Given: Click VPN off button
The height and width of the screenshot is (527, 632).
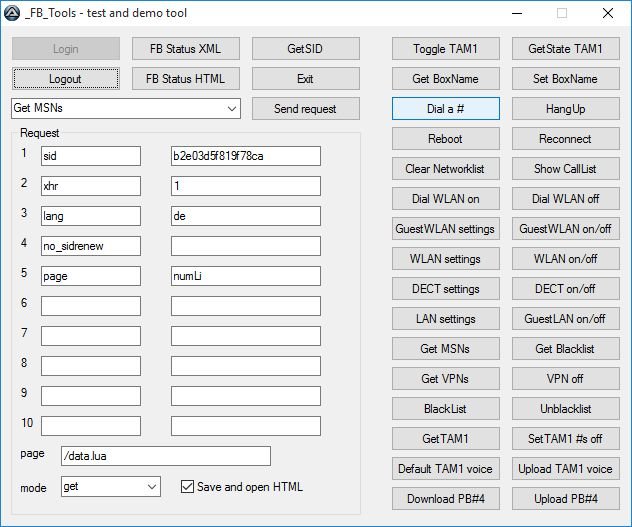Looking at the screenshot, I should click(566, 379).
